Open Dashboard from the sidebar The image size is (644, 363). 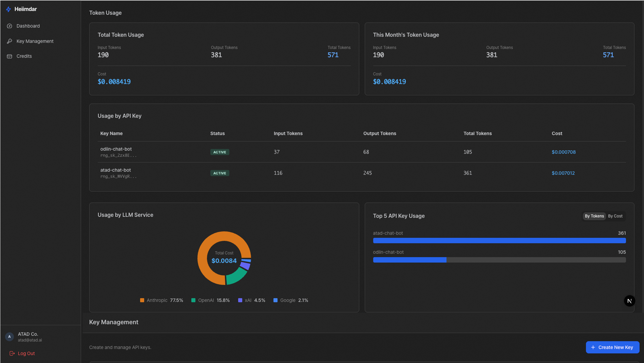click(x=28, y=26)
